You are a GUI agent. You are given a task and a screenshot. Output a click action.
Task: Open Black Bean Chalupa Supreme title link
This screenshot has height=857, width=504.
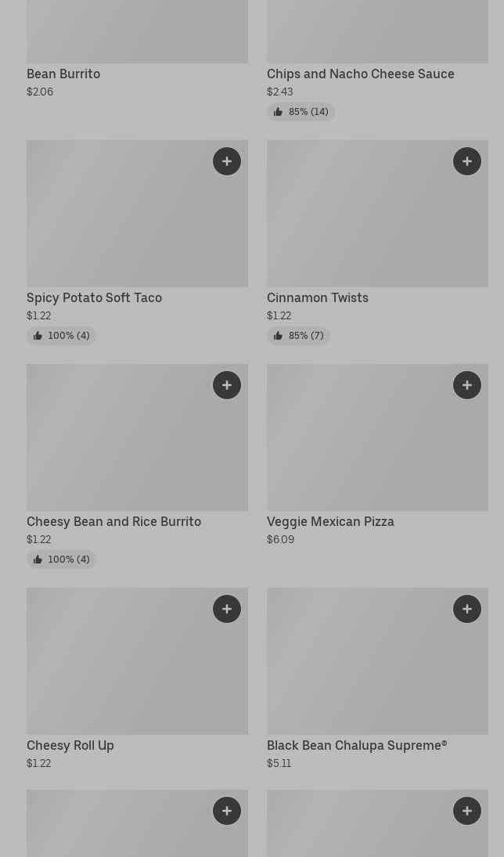tap(357, 745)
